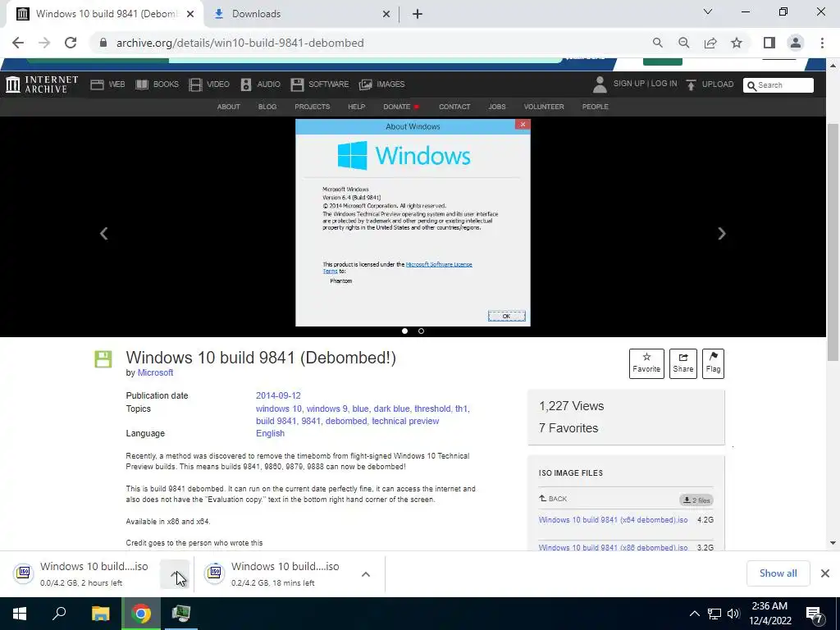Click the English language link

click(x=270, y=433)
